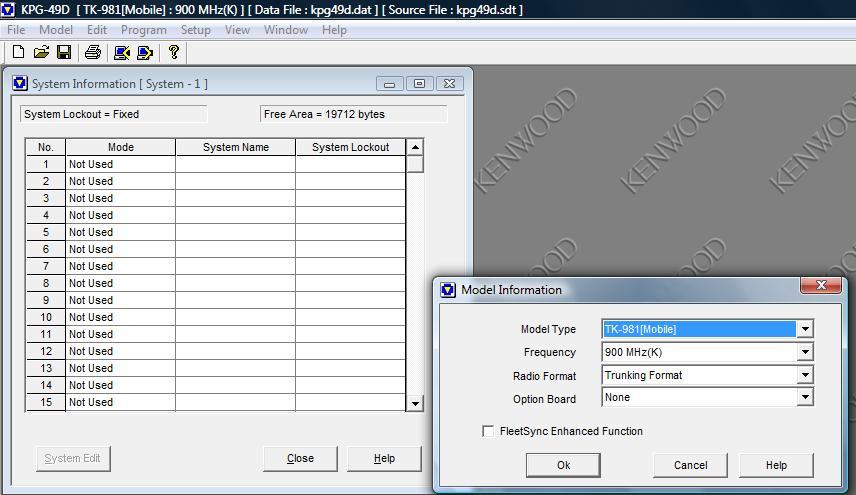The image size is (856, 495).
Task: Click the System Name column header
Action: pos(236,147)
